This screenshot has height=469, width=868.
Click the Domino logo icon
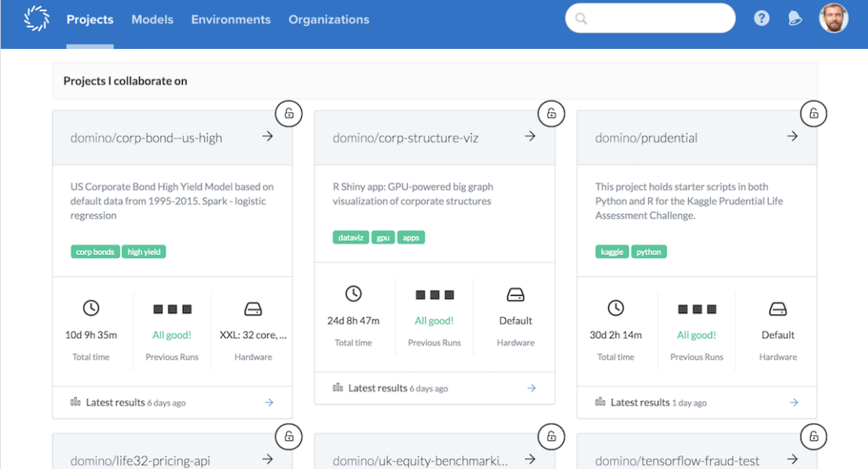[37, 18]
